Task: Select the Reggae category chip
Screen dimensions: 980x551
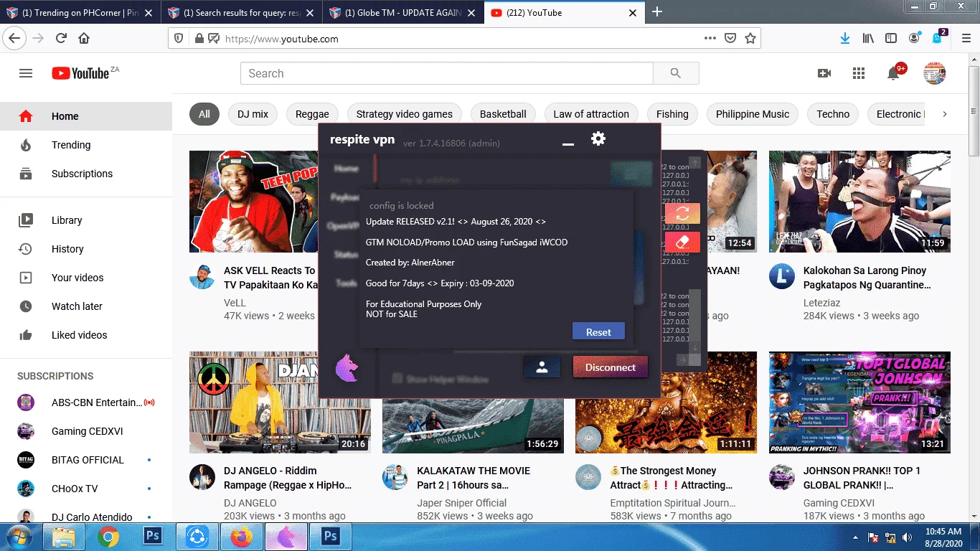Action: [x=312, y=114]
